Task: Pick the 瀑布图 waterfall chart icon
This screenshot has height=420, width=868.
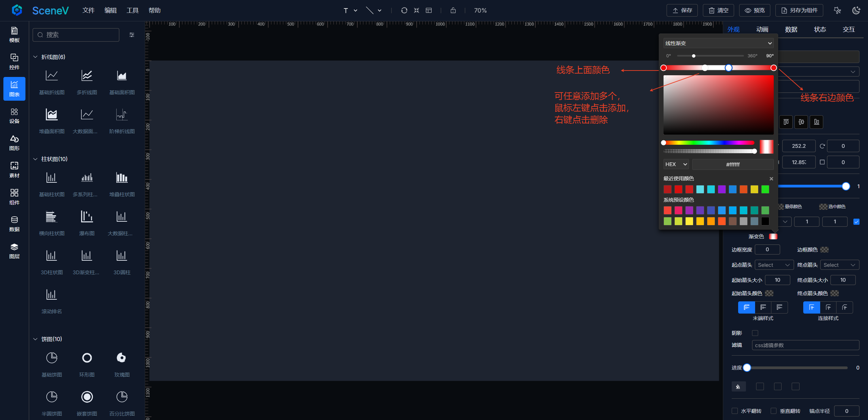Action: [x=87, y=216]
